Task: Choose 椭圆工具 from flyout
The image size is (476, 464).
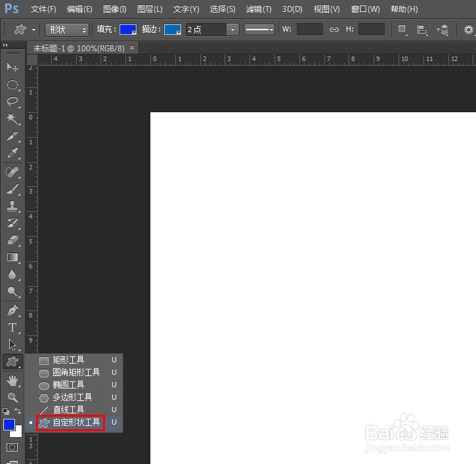Action: (74, 385)
